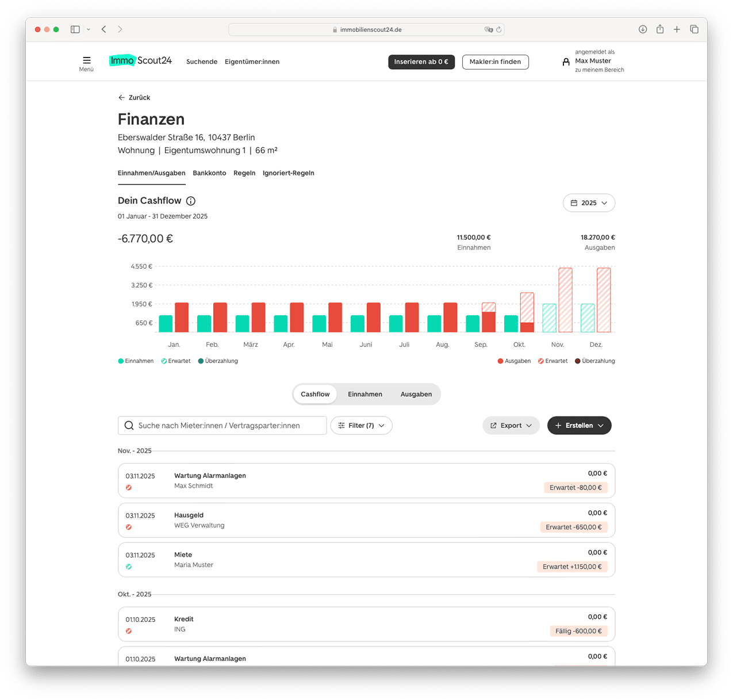Viewport: 733px width, 700px height.
Task: Click the user profile icon
Action: (x=566, y=62)
